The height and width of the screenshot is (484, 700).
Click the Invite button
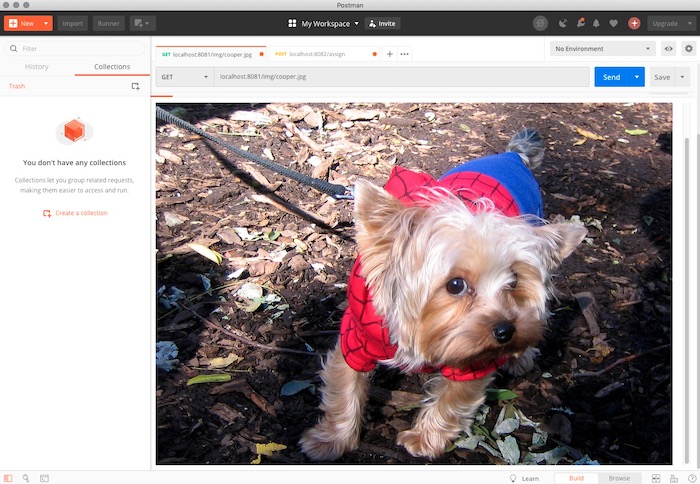382,23
